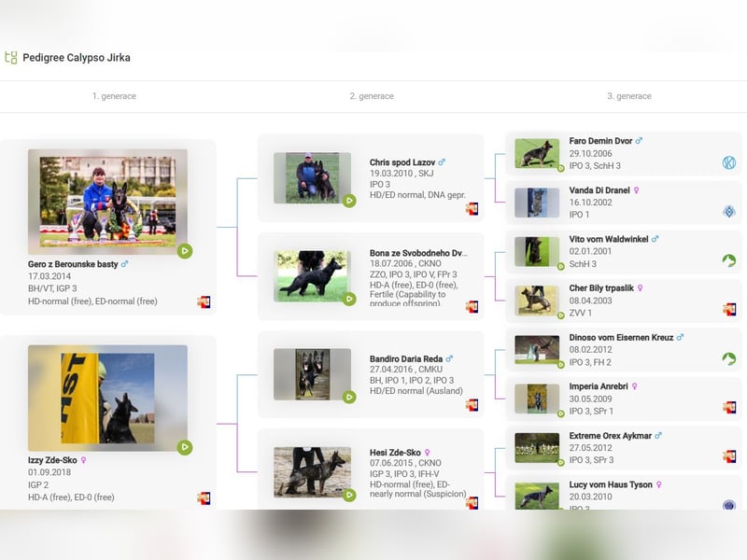Click the Bona ze Svobodneho Dv dog photo
The height and width of the screenshot is (560, 747).
(312, 276)
